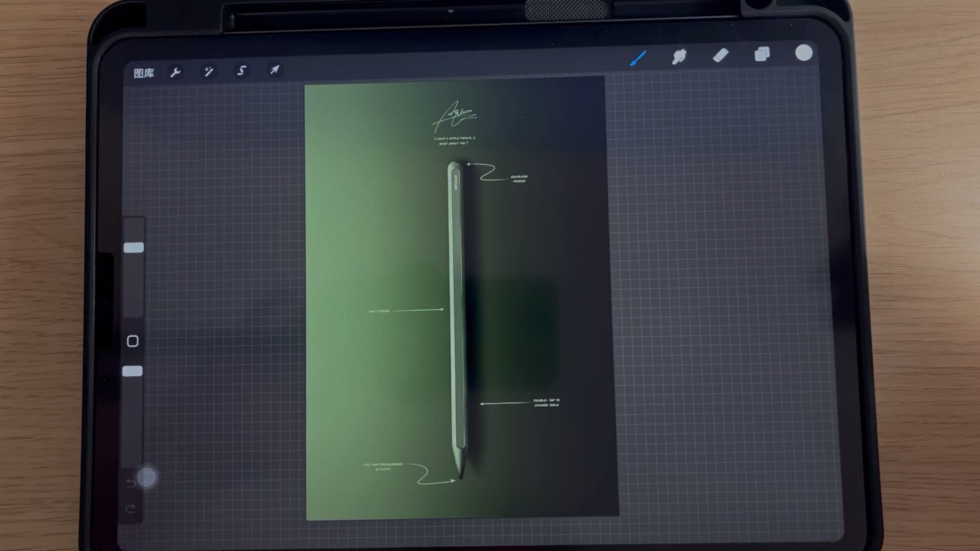
Task: Select the Smudge tool
Action: [x=679, y=56]
